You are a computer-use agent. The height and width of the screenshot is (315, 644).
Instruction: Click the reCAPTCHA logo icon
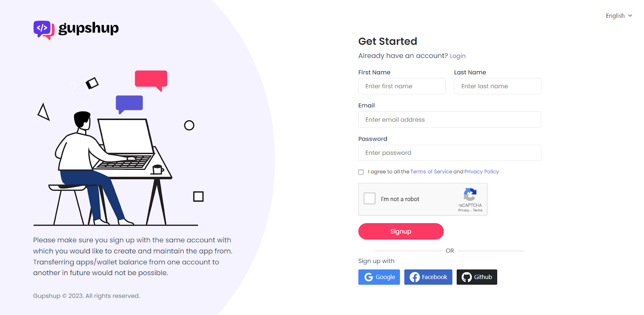(470, 195)
